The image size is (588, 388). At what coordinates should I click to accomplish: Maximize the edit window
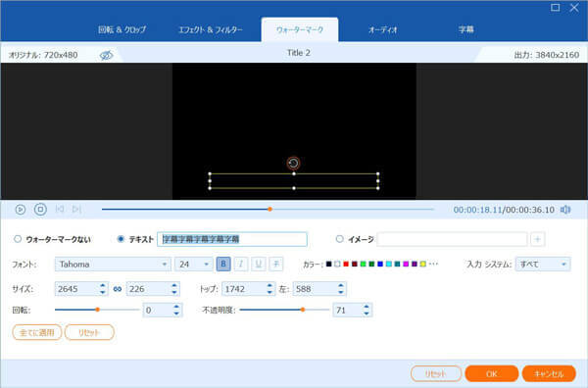(555, 8)
